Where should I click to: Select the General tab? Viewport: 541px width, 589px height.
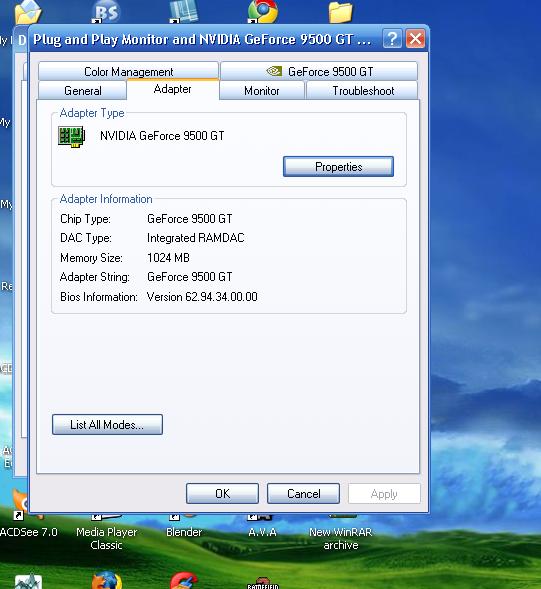point(82,91)
